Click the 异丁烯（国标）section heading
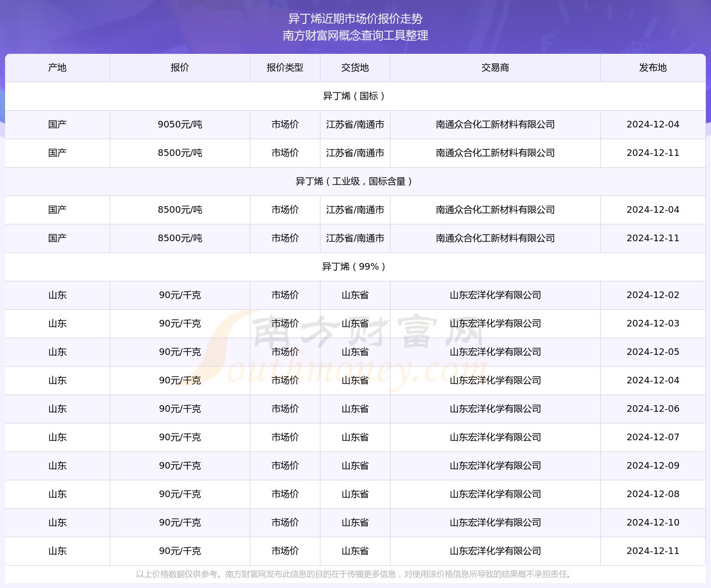This screenshot has height=588, width=711. point(355,96)
